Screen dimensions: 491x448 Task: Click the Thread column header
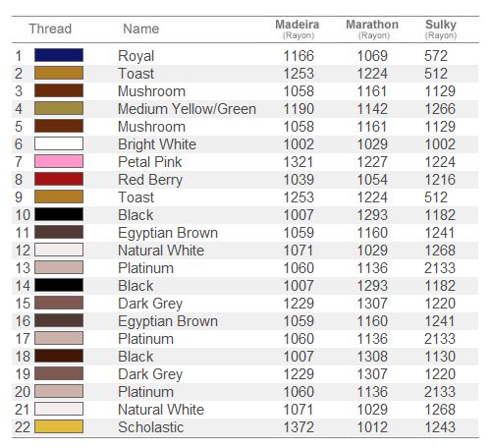coord(50,28)
